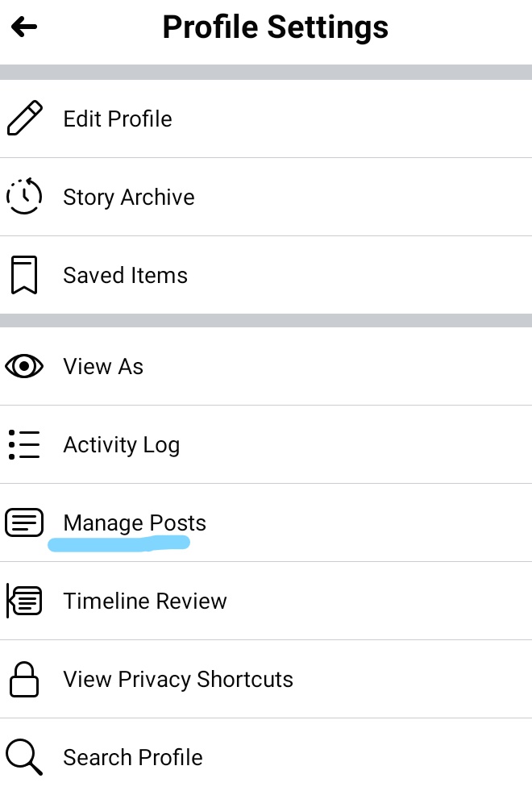Select View Privacy Shortcuts label
Viewport: 532px width, 795px height.
pos(178,680)
